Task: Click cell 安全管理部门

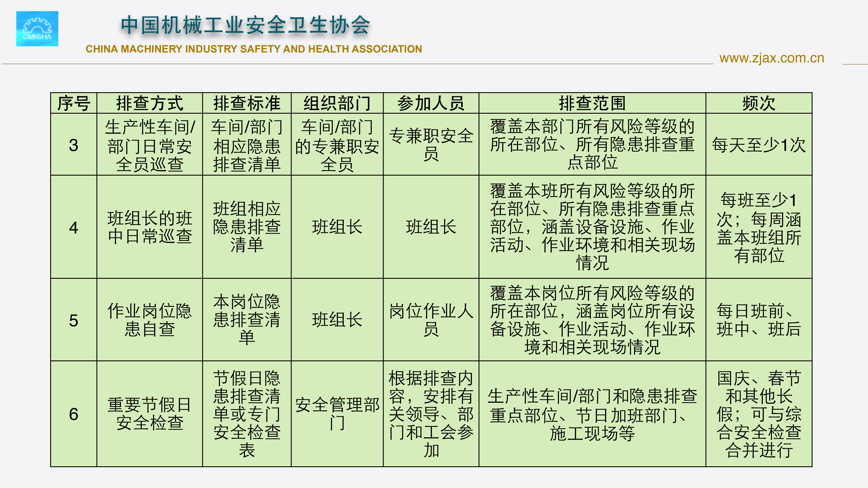Action: click(x=337, y=414)
